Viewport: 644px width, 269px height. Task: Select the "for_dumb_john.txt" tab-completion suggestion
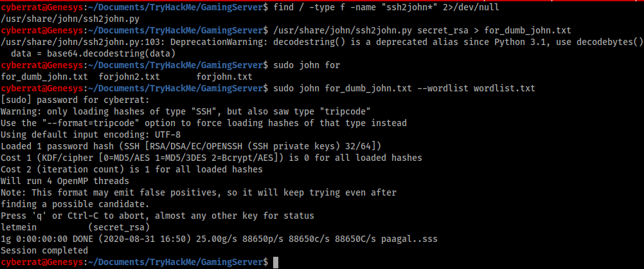point(44,77)
